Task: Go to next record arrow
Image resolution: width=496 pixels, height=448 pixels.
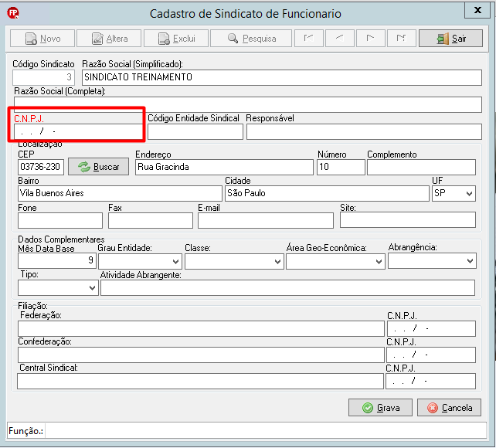Action: click(x=370, y=39)
